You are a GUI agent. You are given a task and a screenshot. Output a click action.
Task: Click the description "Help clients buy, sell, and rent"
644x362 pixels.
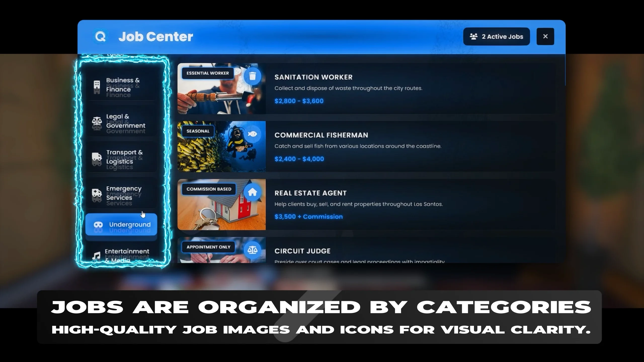click(x=359, y=204)
